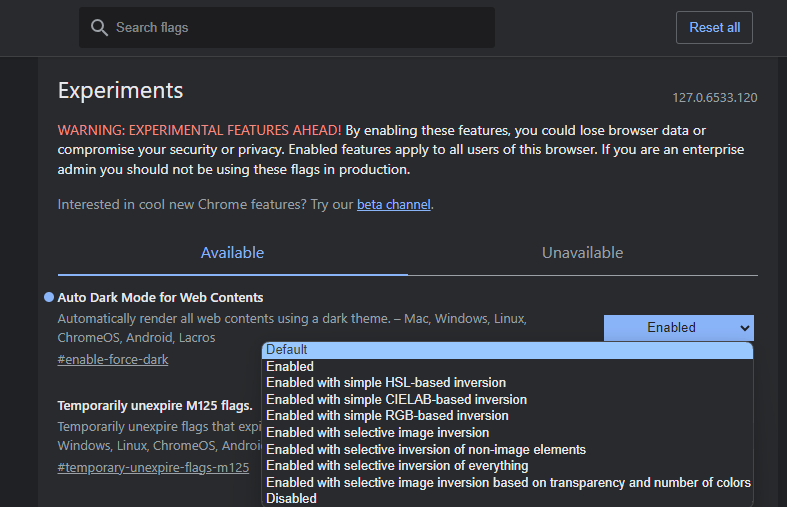Pick Enabled with simple HSL-based inversion

click(386, 383)
